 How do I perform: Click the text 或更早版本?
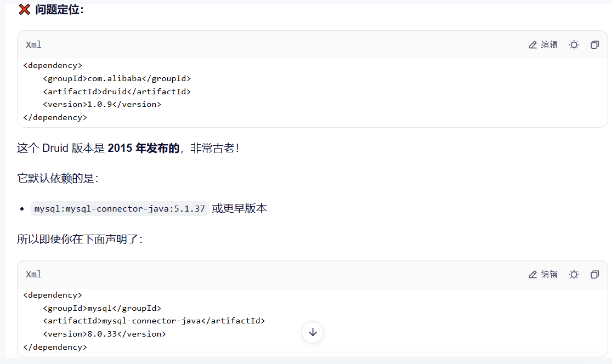coord(239,209)
